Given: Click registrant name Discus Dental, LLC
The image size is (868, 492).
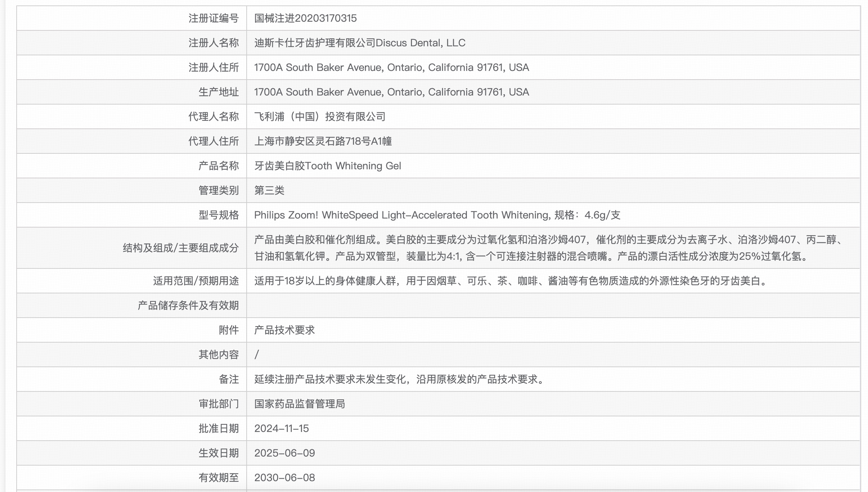Looking at the screenshot, I should [x=359, y=43].
